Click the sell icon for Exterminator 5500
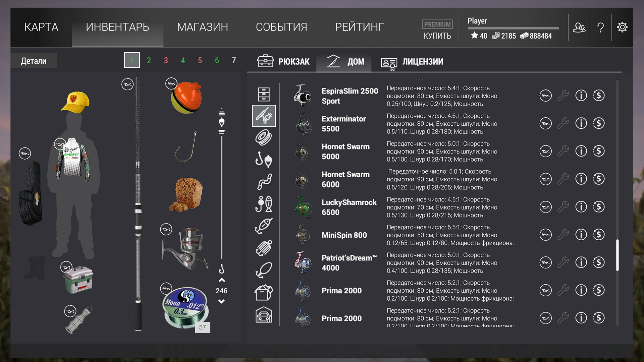Viewport: 644px width, 362px height. tap(599, 124)
